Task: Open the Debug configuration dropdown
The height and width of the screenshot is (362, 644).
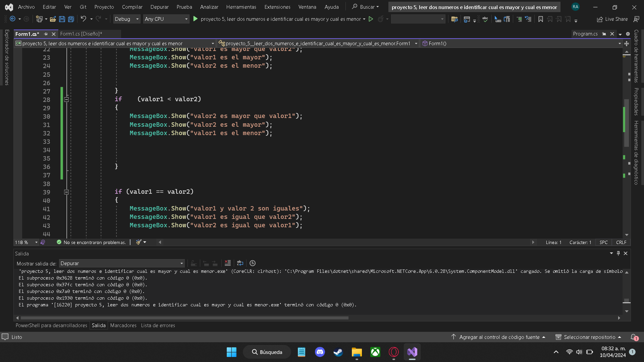Action: pyautogui.click(x=126, y=19)
